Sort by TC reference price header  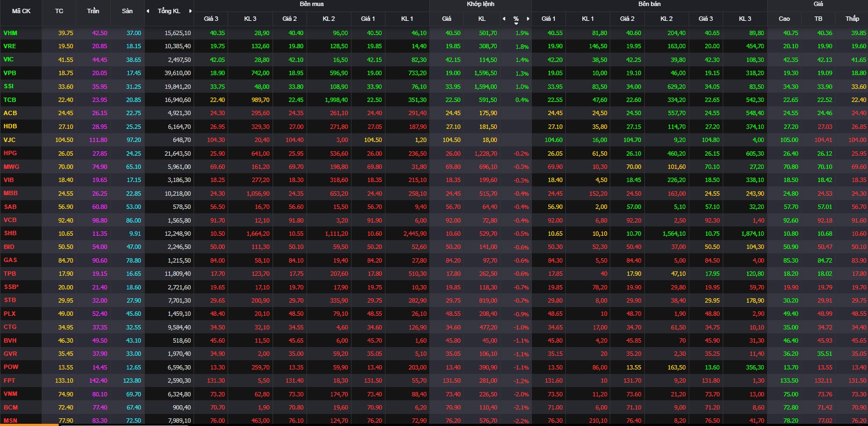click(59, 11)
